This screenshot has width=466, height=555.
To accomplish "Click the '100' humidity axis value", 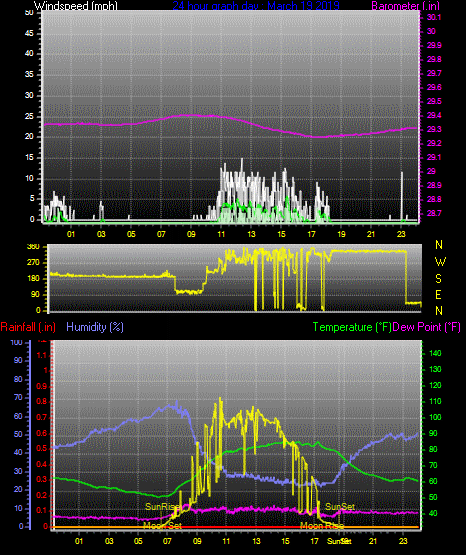I will [17, 343].
